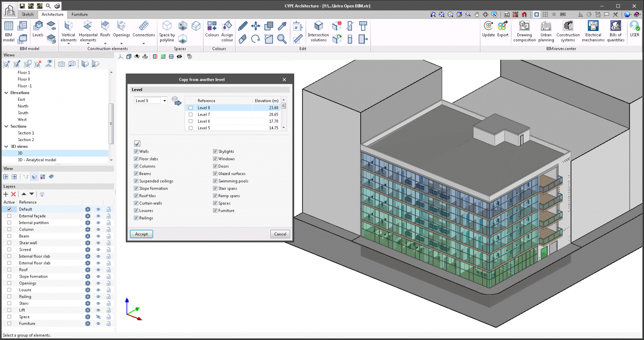Select Section 1 in the Views tree
This screenshot has height=340, width=644.
point(26,133)
